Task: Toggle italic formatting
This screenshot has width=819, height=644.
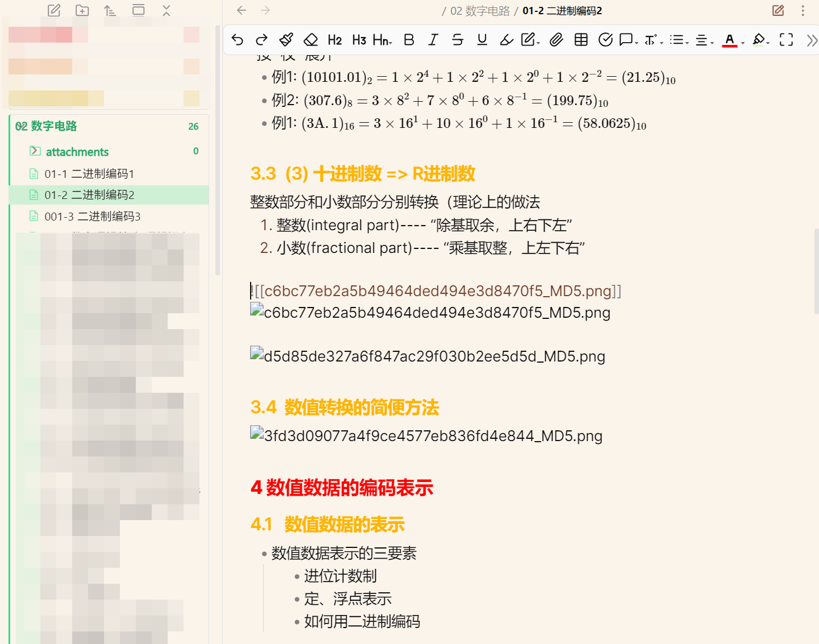Action: click(x=433, y=40)
